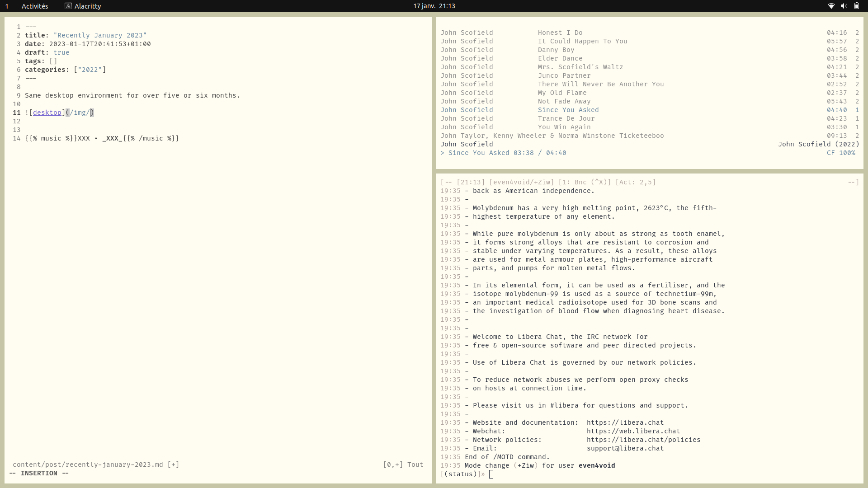Select track Trance De Jour
Screen dimensions: 868x488
pyautogui.click(x=566, y=118)
